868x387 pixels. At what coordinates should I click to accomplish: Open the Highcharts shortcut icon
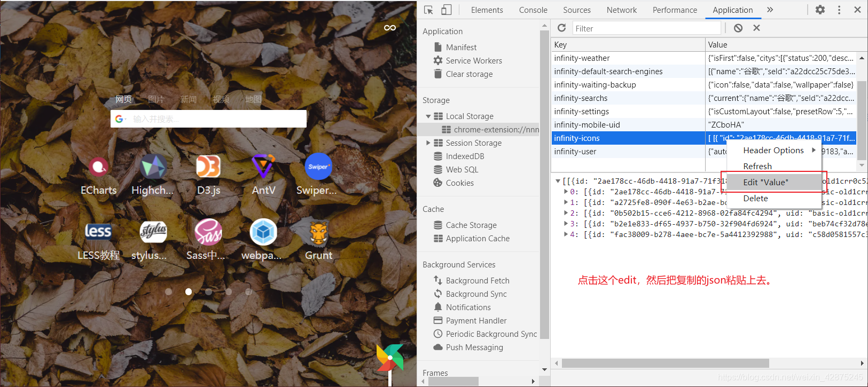click(153, 167)
